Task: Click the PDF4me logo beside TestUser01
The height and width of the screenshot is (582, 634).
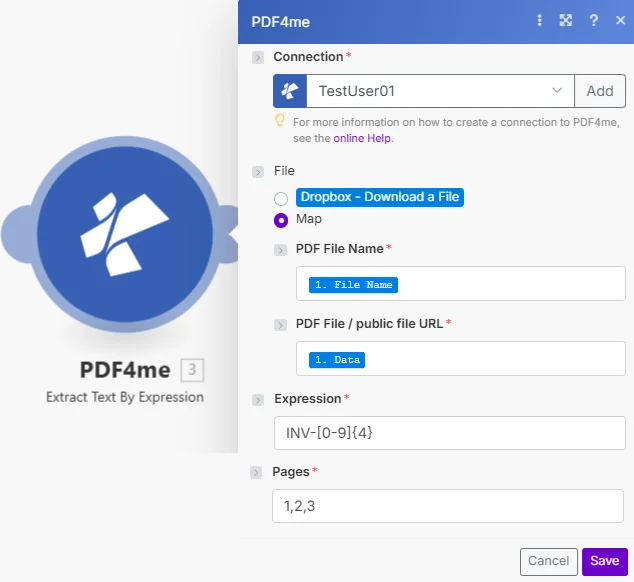Action: pyautogui.click(x=290, y=91)
